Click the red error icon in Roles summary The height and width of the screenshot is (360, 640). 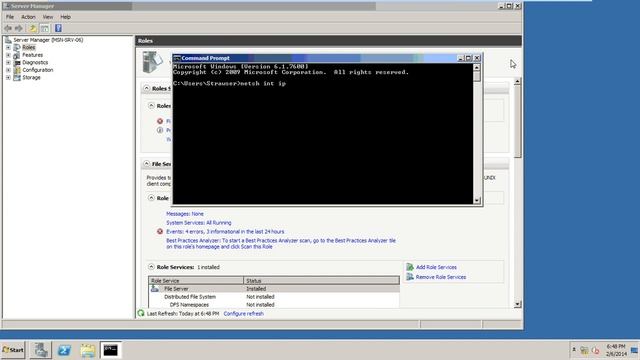point(160,121)
